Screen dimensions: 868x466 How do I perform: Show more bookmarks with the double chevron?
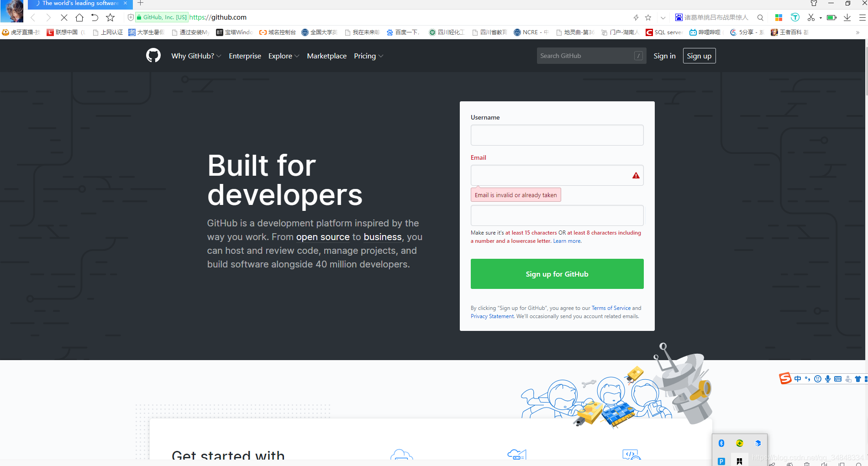(857, 32)
